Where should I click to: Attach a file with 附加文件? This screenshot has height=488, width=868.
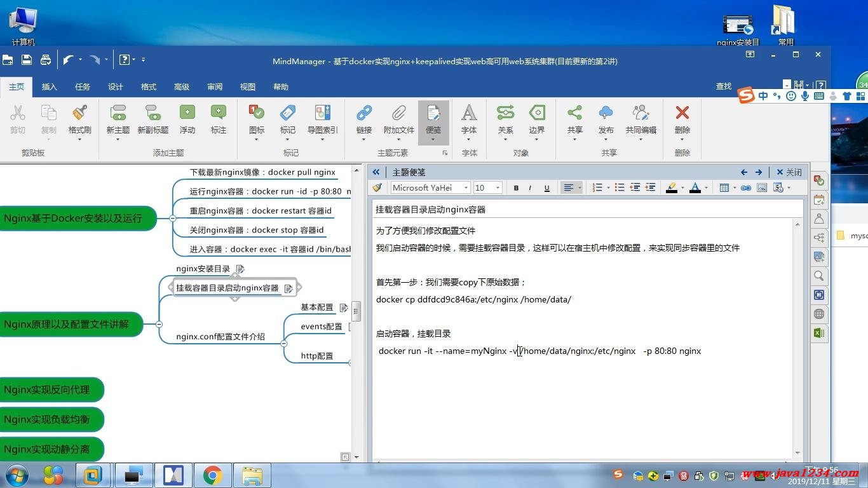[x=399, y=119]
